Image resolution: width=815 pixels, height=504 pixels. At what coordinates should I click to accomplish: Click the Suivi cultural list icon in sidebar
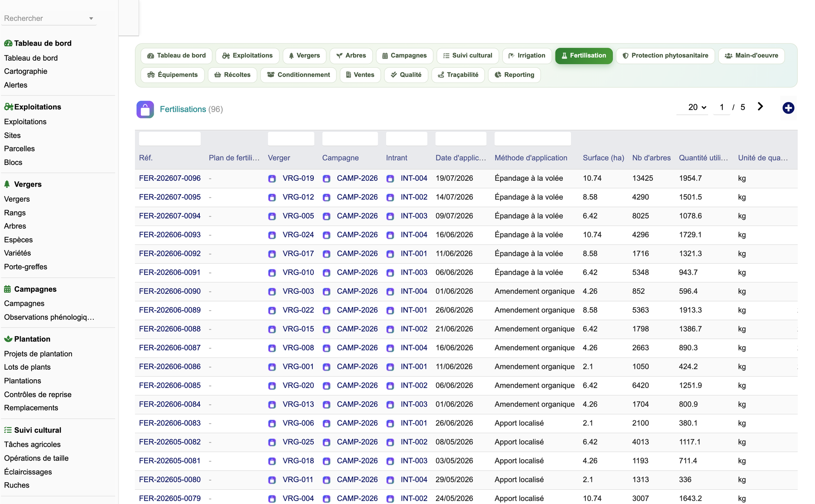click(x=8, y=430)
